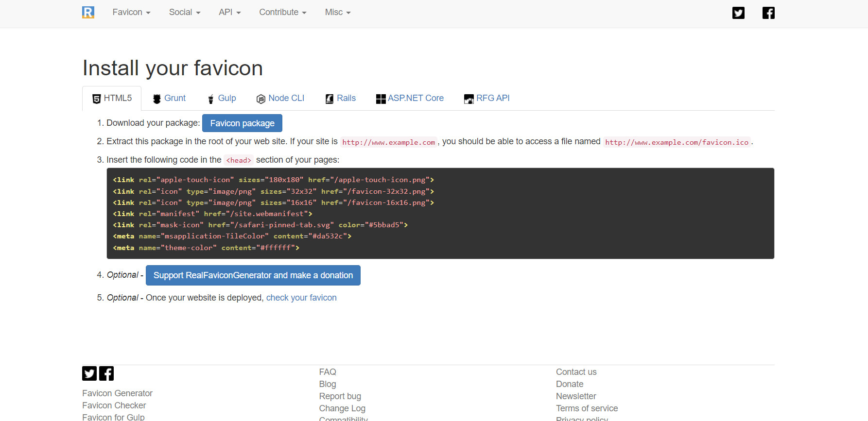Click the <head> inline code tag
The image size is (868, 421).
(239, 160)
